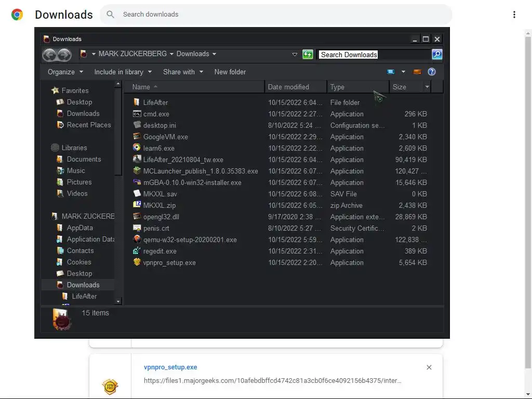Viewport: 532px width, 399px height.
Task: Select the learn6.exe file icon
Action: (x=137, y=148)
